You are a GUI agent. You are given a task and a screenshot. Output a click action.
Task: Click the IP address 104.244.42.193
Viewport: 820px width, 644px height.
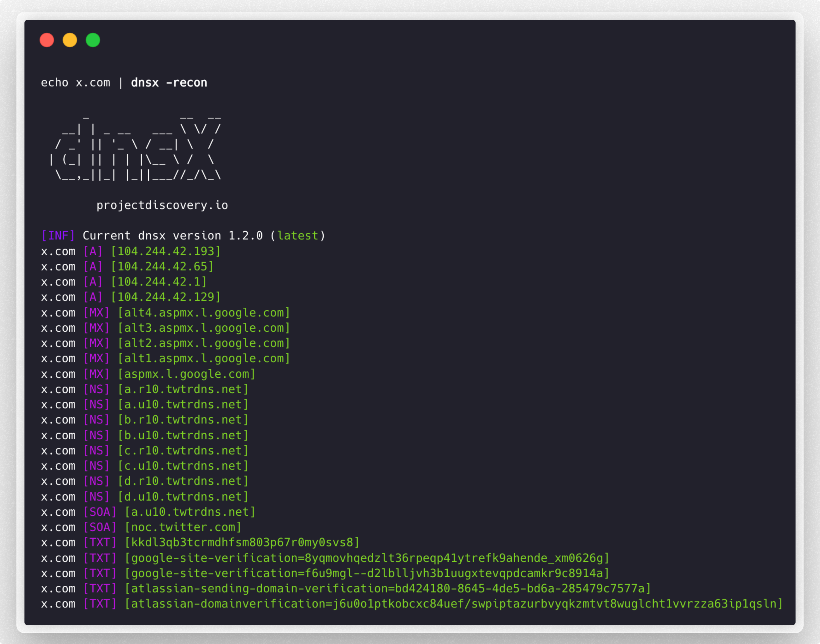[166, 251]
